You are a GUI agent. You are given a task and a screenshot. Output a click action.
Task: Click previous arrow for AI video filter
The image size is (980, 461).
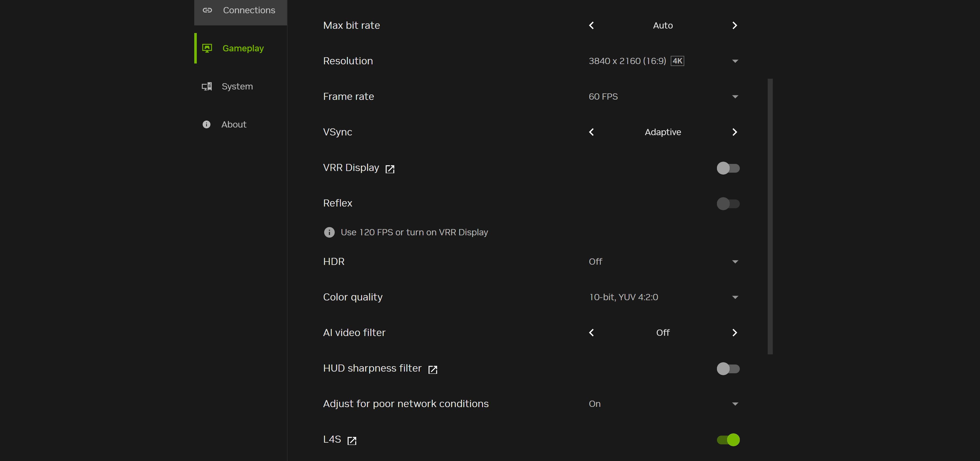click(x=591, y=333)
